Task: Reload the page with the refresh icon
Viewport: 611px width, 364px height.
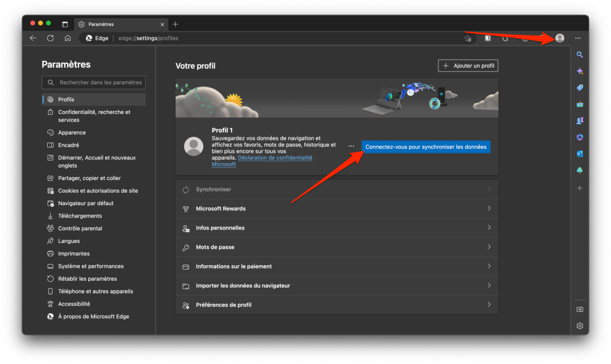Action: 50,38
